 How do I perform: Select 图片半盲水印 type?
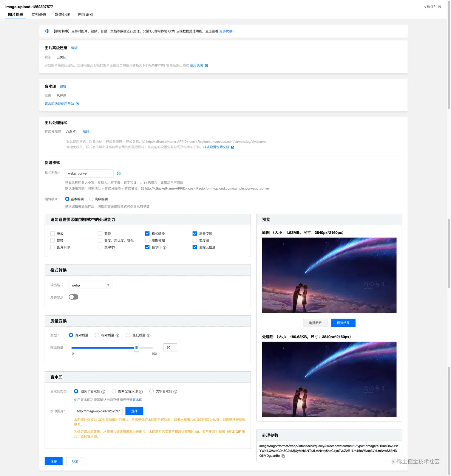(76, 391)
